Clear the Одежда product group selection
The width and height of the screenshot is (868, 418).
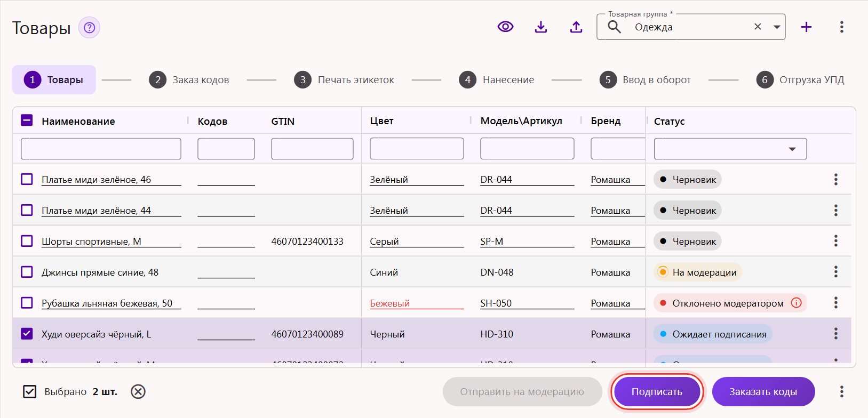(x=758, y=27)
